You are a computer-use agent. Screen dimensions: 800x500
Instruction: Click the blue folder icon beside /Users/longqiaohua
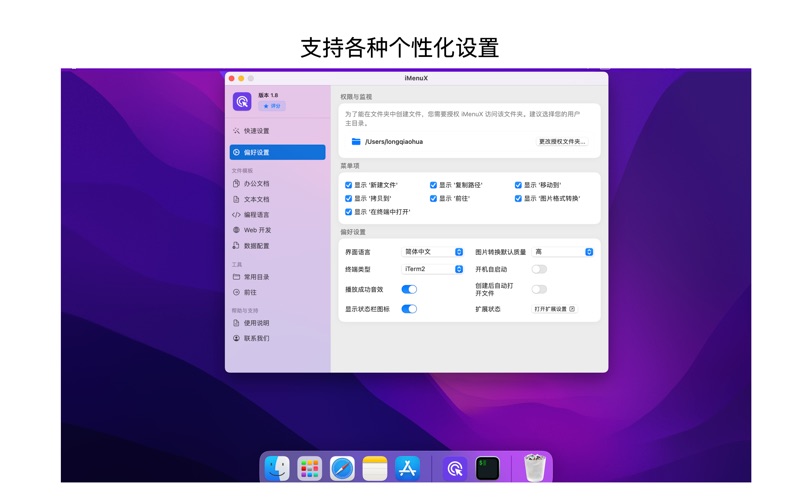pyautogui.click(x=356, y=142)
